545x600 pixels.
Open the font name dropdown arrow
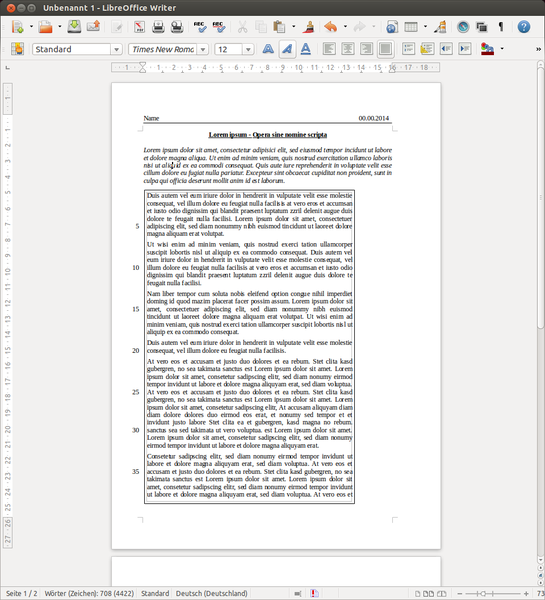tap(203, 49)
